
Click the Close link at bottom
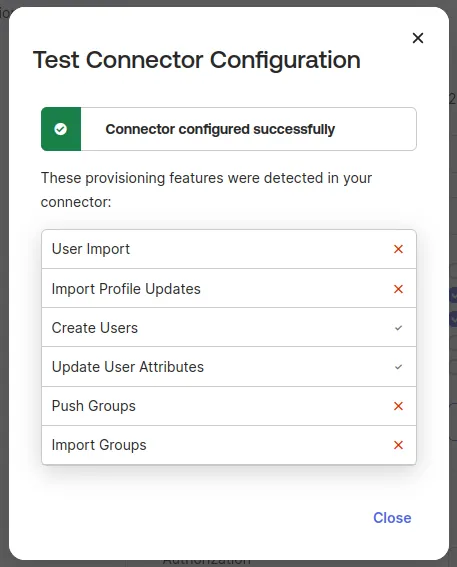coord(392,518)
